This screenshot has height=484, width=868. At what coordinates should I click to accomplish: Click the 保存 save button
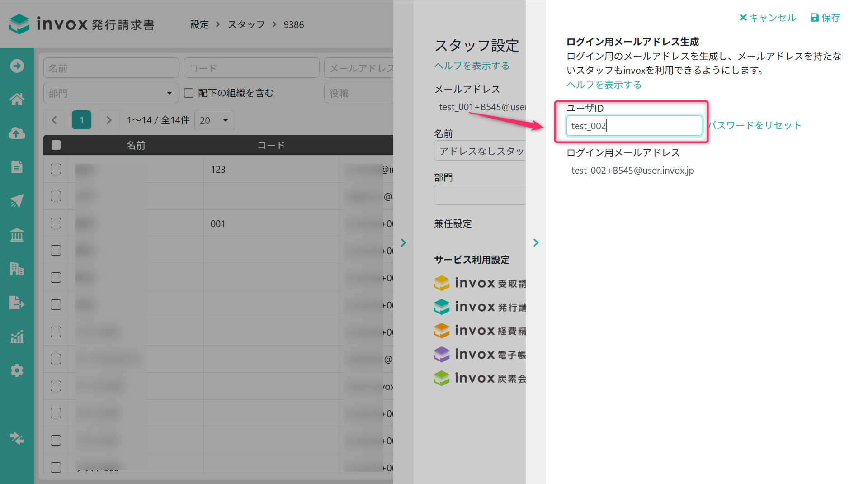pyautogui.click(x=825, y=18)
